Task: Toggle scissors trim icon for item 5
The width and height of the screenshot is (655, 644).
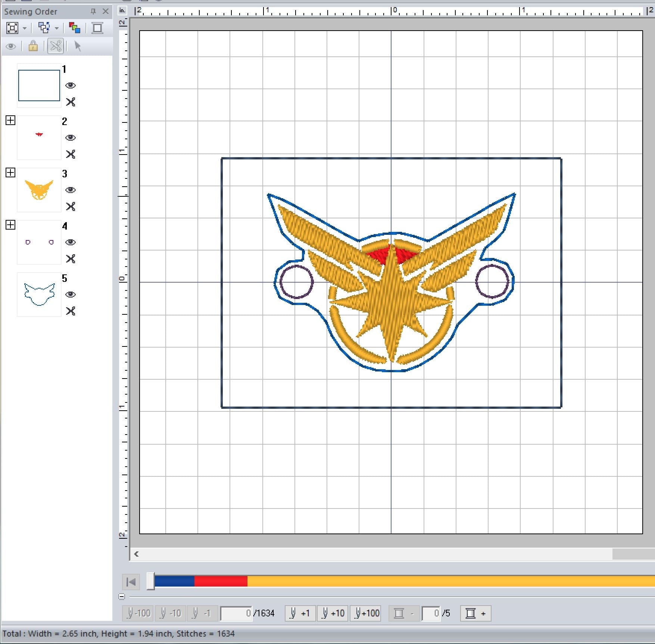Action: pyautogui.click(x=71, y=311)
